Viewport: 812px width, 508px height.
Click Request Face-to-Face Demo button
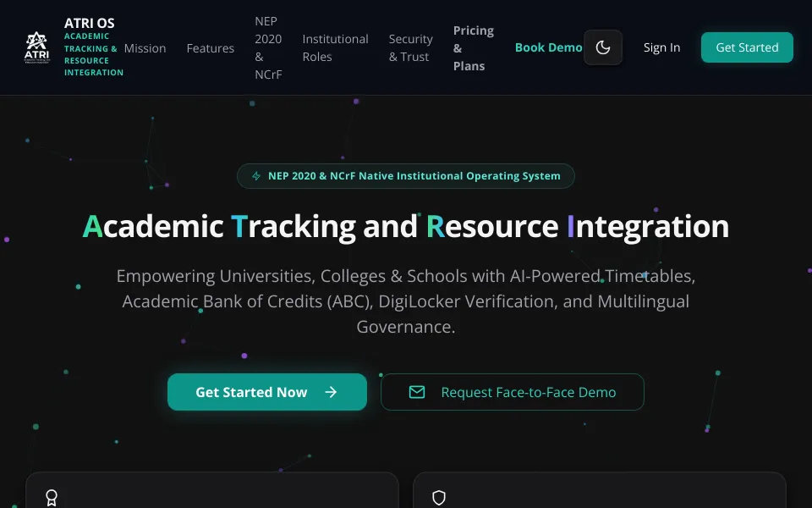click(x=513, y=392)
